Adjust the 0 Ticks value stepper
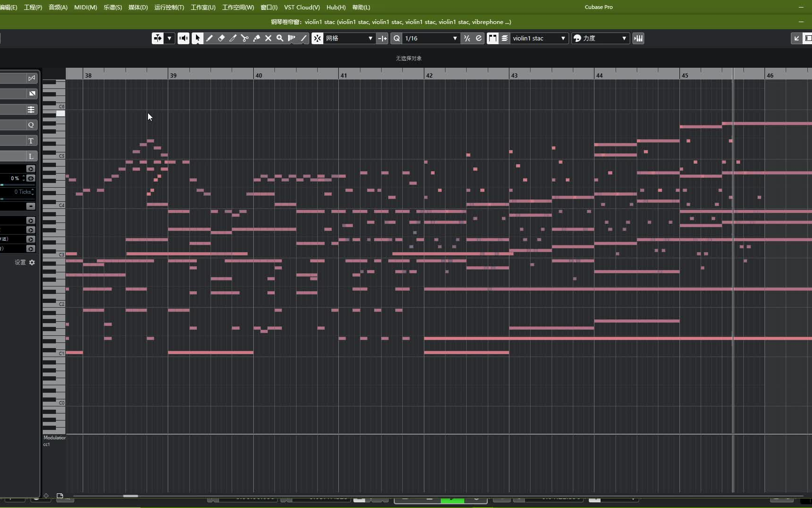Screen dimensions: 812x508 [x=32, y=192]
